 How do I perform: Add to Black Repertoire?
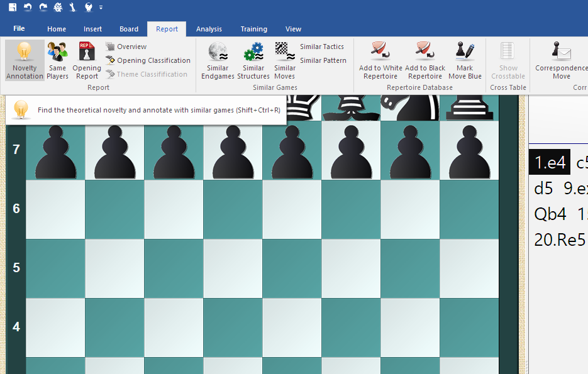point(425,60)
